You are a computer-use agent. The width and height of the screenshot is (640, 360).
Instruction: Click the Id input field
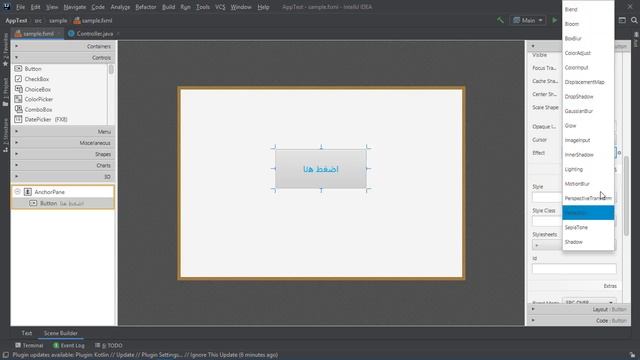574,269
